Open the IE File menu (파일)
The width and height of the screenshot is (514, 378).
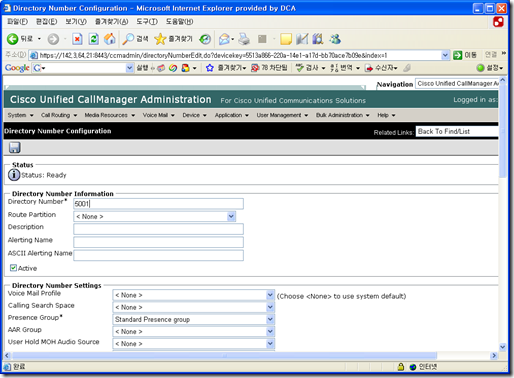click(x=18, y=22)
